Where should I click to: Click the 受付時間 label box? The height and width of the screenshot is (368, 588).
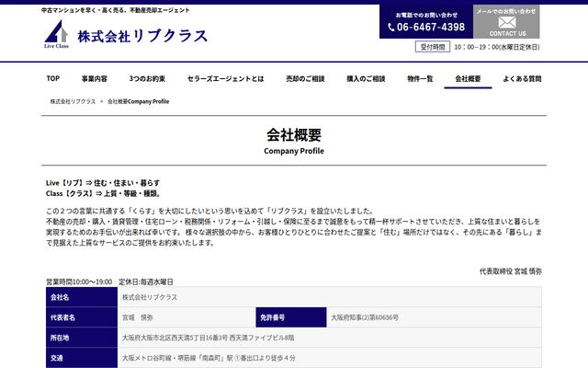[x=433, y=47]
